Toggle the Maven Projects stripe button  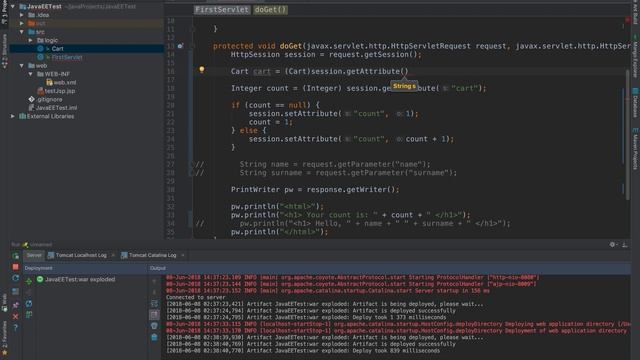636,149
